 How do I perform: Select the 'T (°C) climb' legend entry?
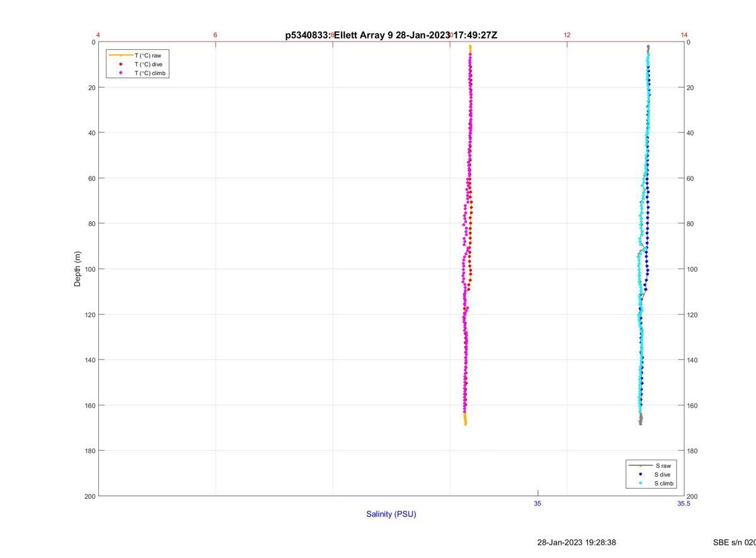(150, 73)
